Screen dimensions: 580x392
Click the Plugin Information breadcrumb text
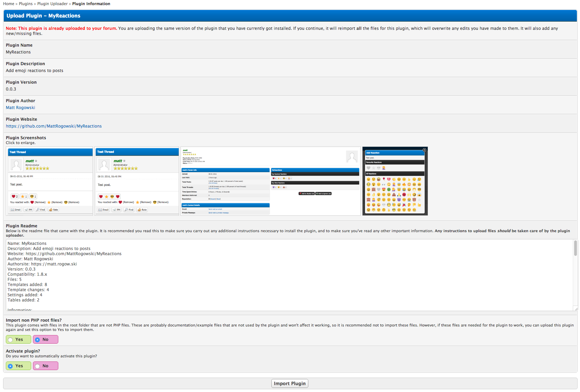click(91, 4)
